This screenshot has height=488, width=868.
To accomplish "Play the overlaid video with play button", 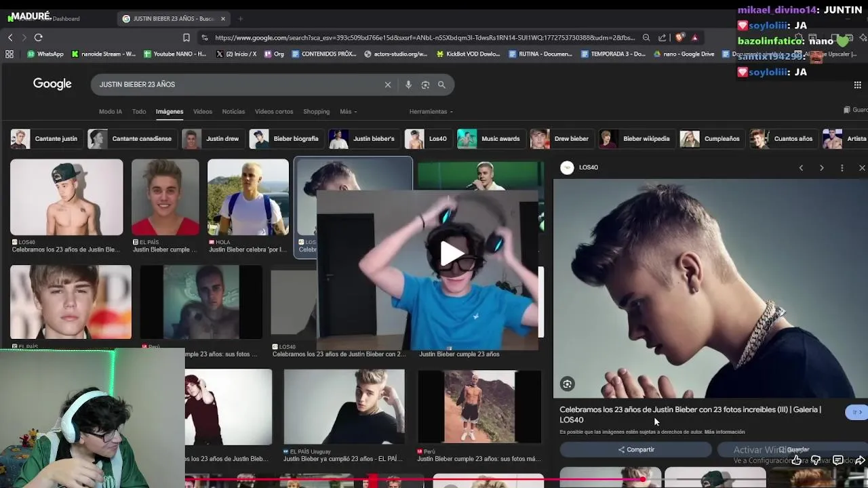I will (452, 254).
